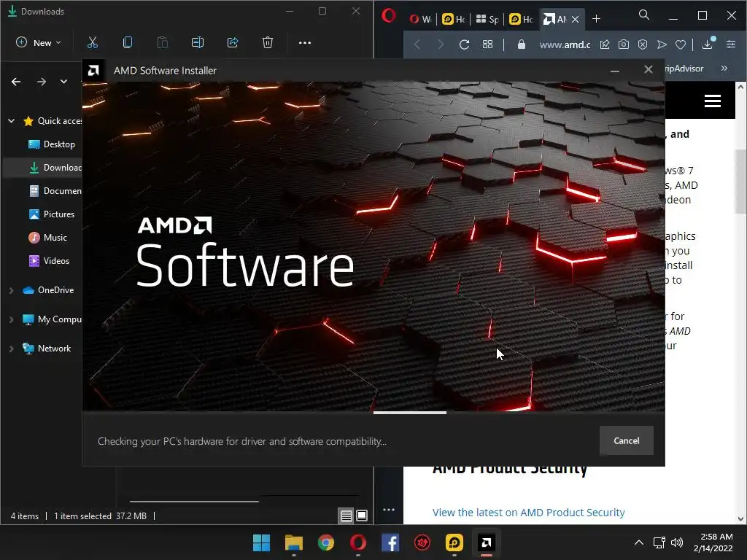This screenshot has width=747, height=560.
Task: Click the www.amd.com address bar
Action: tap(565, 44)
